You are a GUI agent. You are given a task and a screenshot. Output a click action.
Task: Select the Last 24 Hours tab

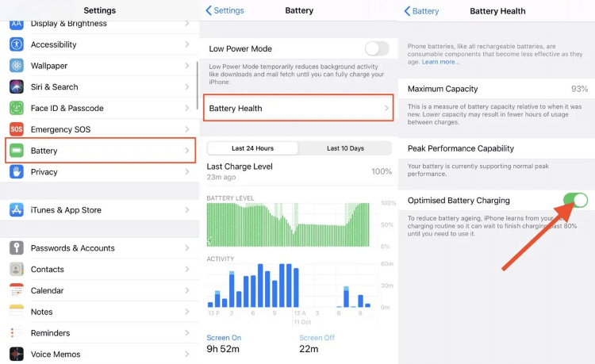click(252, 148)
